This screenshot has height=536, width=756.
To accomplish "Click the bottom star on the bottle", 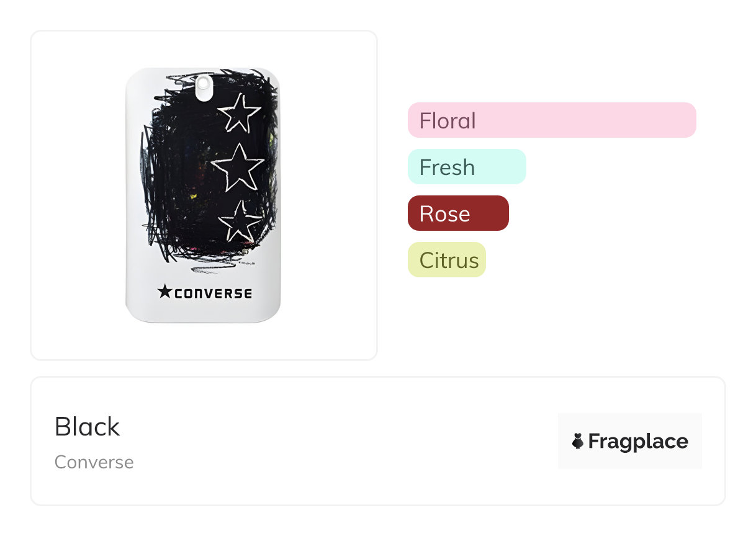I will point(240,221).
